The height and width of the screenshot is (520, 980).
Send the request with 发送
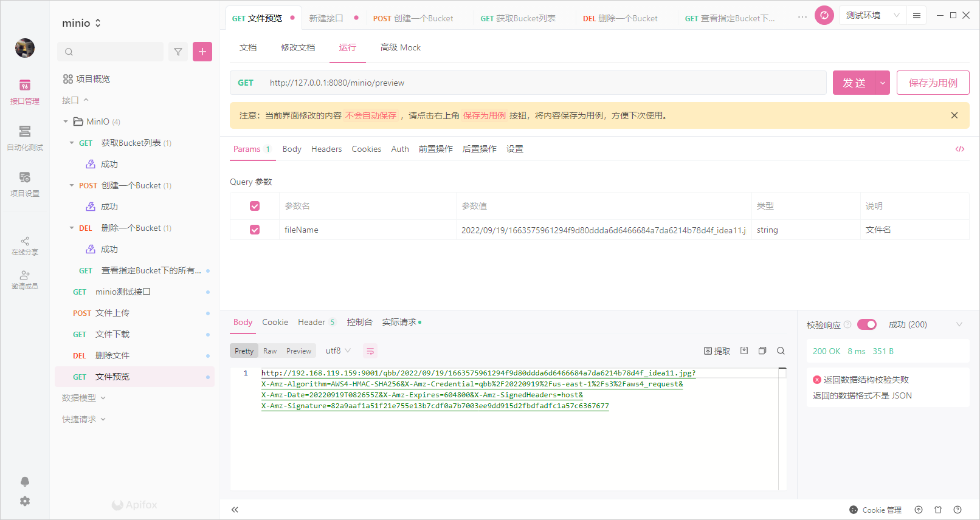point(854,83)
